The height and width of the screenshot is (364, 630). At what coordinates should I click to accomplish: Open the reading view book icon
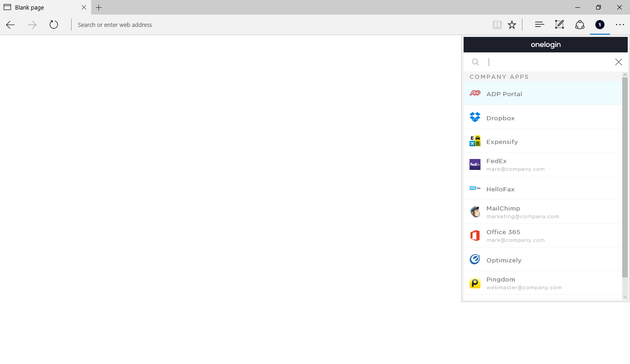click(497, 25)
